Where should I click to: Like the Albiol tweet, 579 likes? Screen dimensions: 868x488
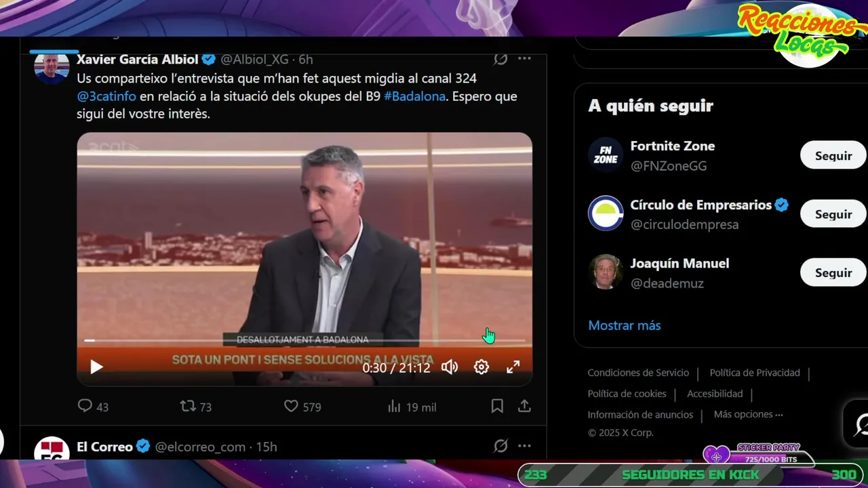point(302,407)
